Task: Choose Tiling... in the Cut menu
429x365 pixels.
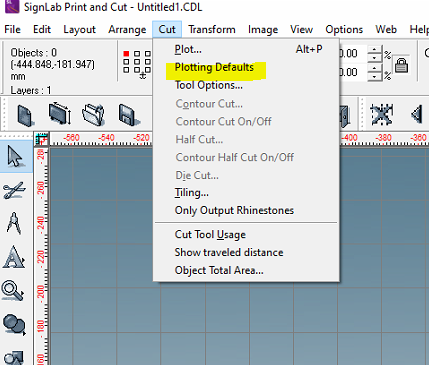Action: 247,193
